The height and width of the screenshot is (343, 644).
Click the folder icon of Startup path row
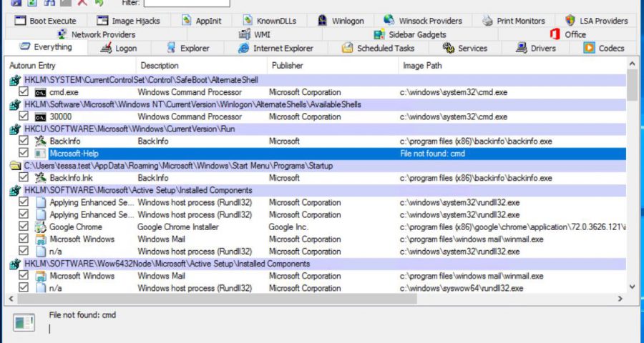(15, 166)
